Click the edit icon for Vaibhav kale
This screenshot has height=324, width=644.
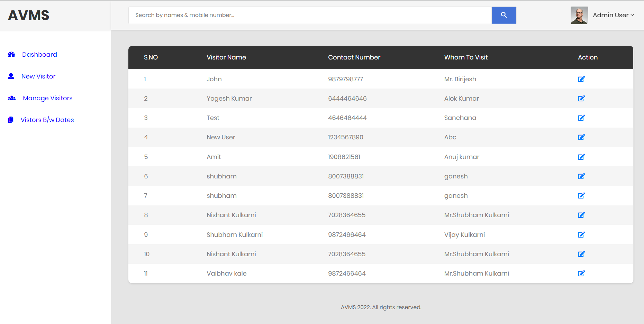coord(581,273)
